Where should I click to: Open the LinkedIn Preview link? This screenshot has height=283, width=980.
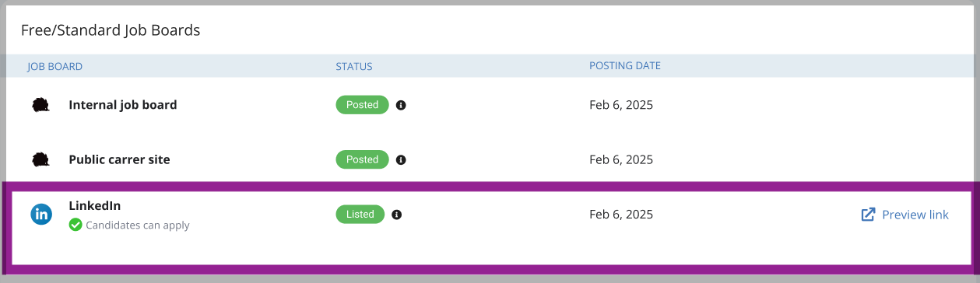point(915,215)
